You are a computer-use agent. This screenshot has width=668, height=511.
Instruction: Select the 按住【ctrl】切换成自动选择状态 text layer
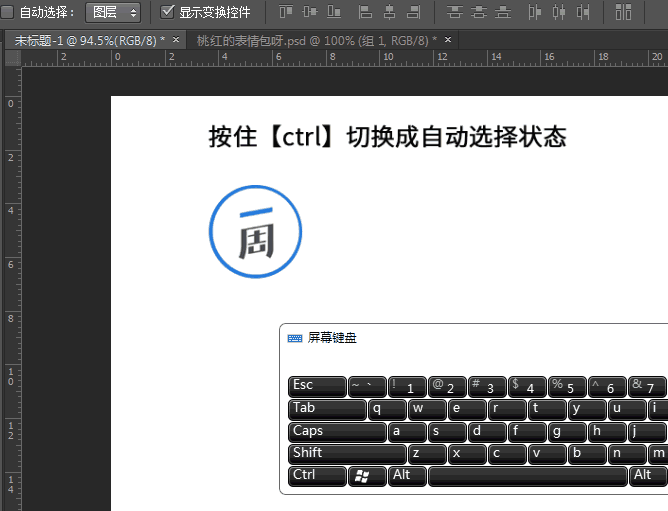pyautogui.click(x=387, y=137)
